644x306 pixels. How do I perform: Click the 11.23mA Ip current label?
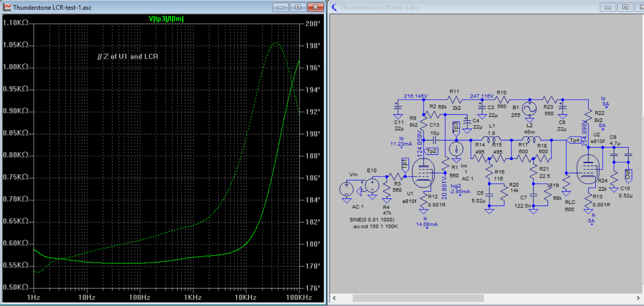pos(401,144)
